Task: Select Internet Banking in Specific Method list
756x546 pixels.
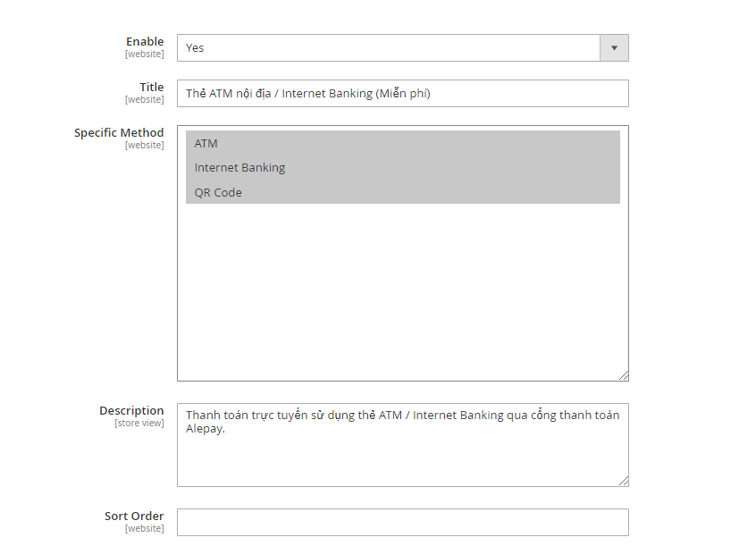Action: tap(403, 167)
